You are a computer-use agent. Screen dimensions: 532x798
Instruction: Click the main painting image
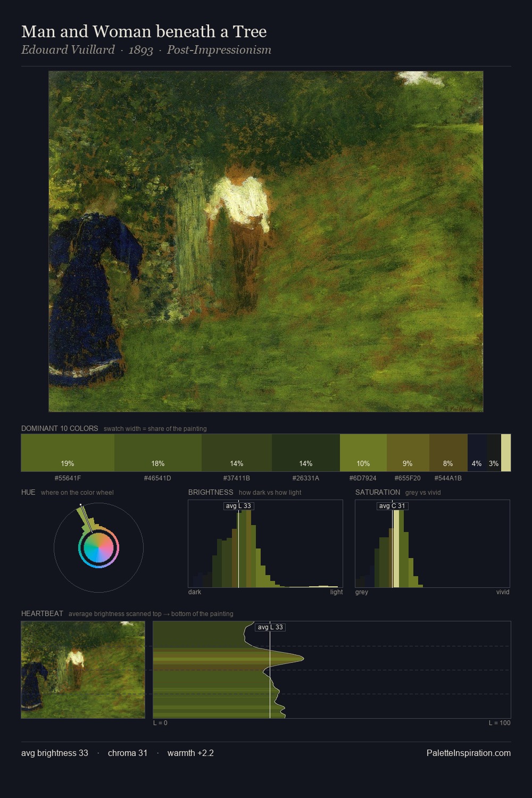pos(266,242)
